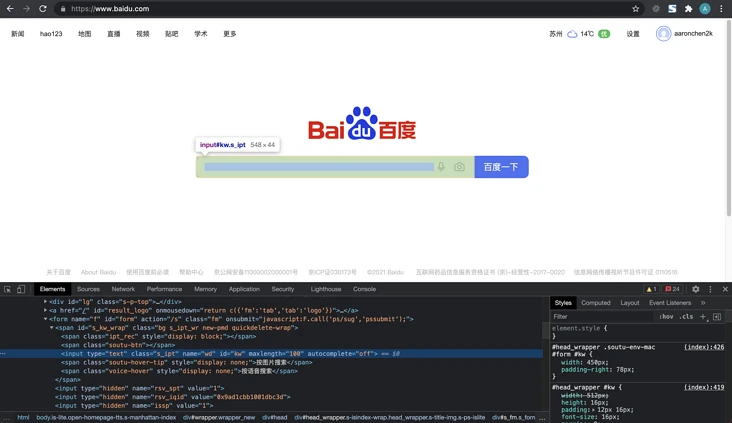Open the Performance tab
Viewport: 732px width, 423px height.
[x=164, y=289]
